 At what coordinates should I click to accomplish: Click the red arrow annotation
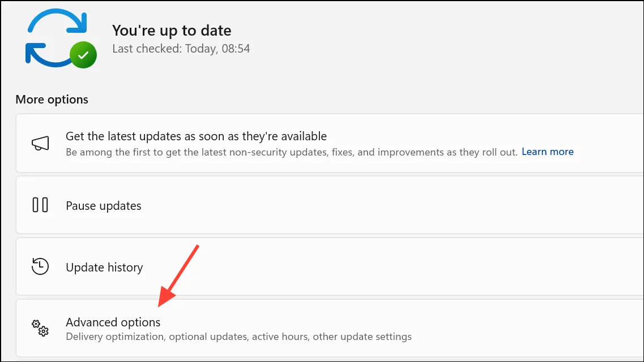(x=178, y=276)
